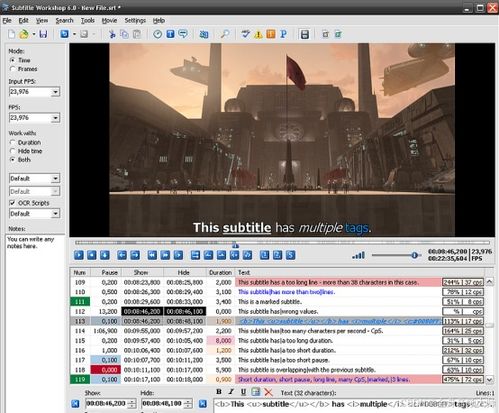Open the Movie menu
The image size is (499, 413).
tap(109, 20)
